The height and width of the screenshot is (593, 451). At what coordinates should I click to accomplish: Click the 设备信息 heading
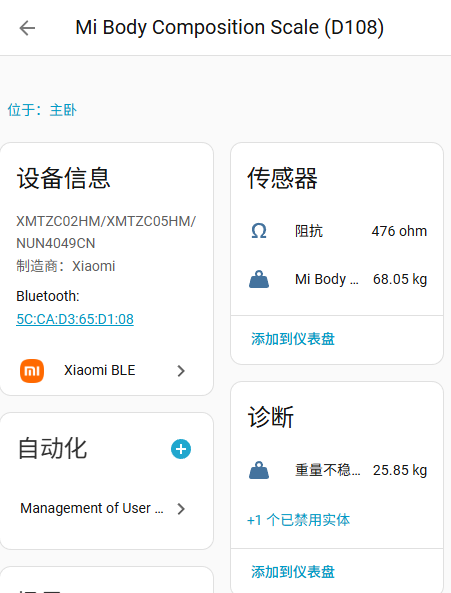coord(64,178)
